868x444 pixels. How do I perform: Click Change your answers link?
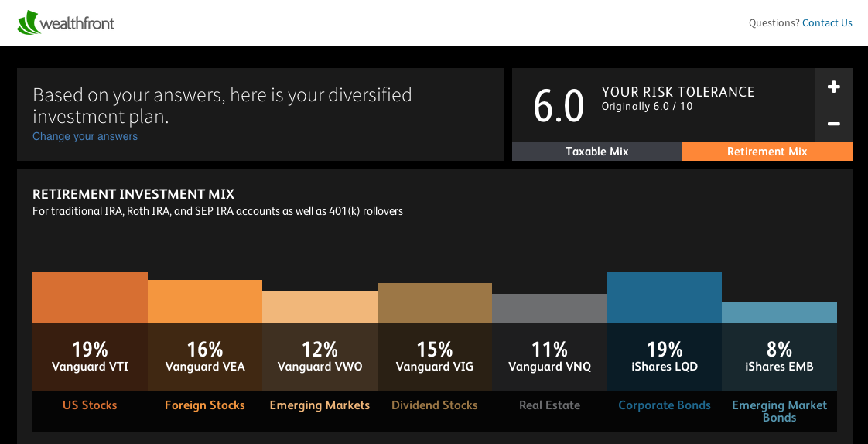point(85,136)
